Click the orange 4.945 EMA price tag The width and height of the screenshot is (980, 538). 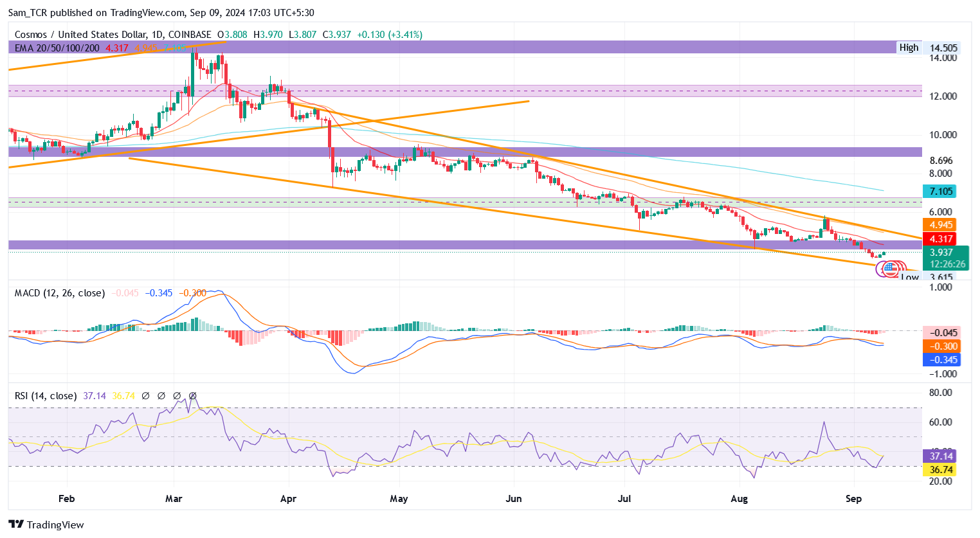(941, 225)
